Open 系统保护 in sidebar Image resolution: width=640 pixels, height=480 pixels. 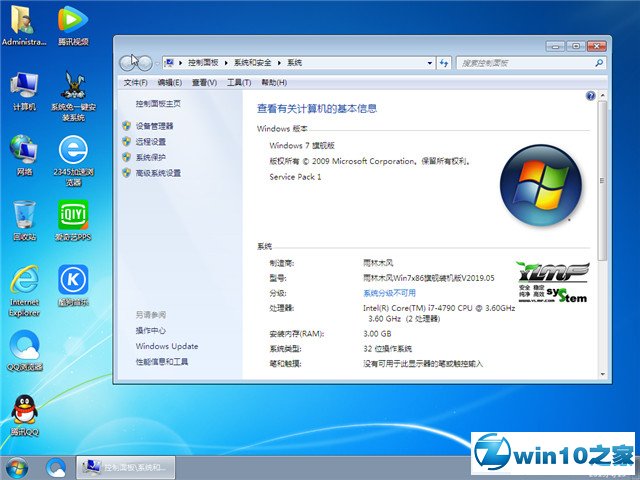click(x=151, y=157)
